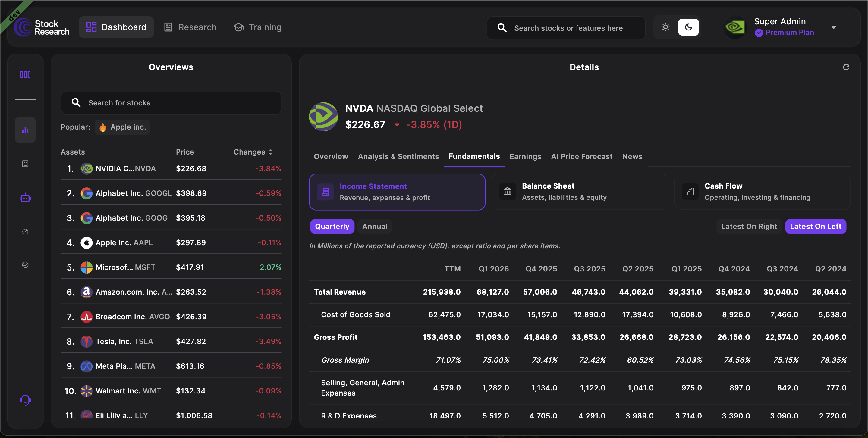The height and width of the screenshot is (438, 868).
Task: Open the Cash Flow card
Action: (x=762, y=192)
